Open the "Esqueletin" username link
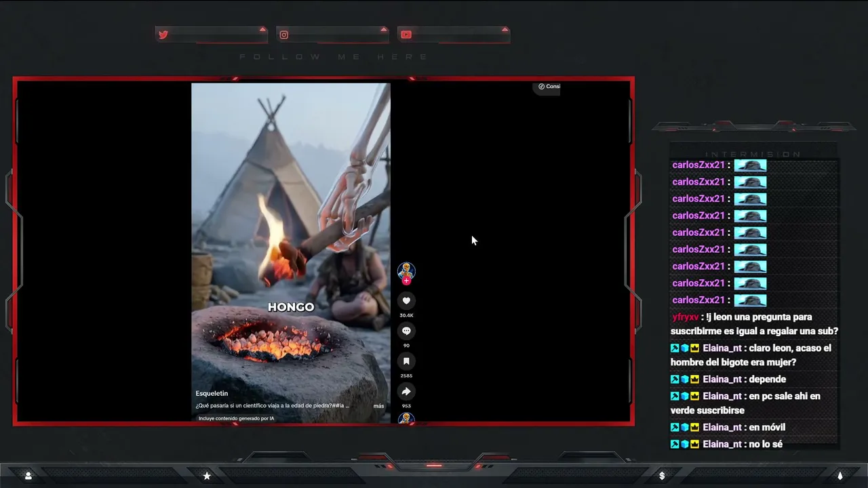Image resolution: width=868 pixels, height=488 pixels. 212,394
